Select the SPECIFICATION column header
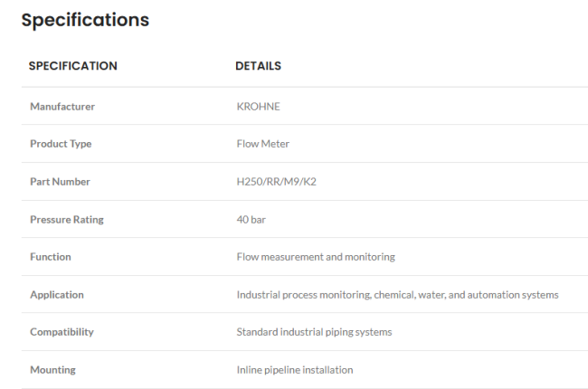The height and width of the screenshot is (389, 588). point(72,66)
